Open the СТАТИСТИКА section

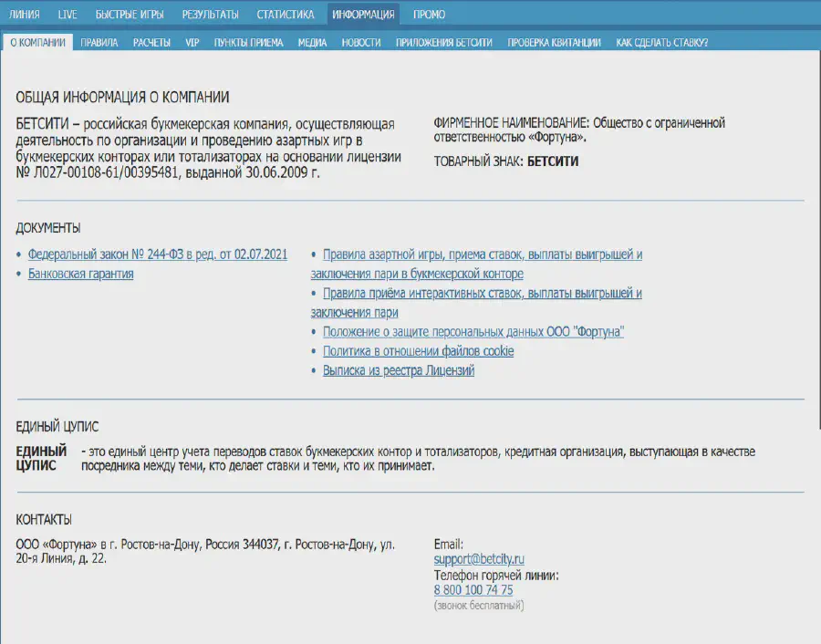pos(286,15)
